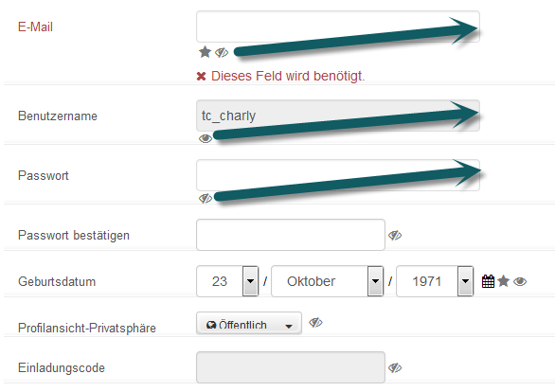555x392 pixels.
Task: Click into the Passwort input field
Action: tap(338, 175)
